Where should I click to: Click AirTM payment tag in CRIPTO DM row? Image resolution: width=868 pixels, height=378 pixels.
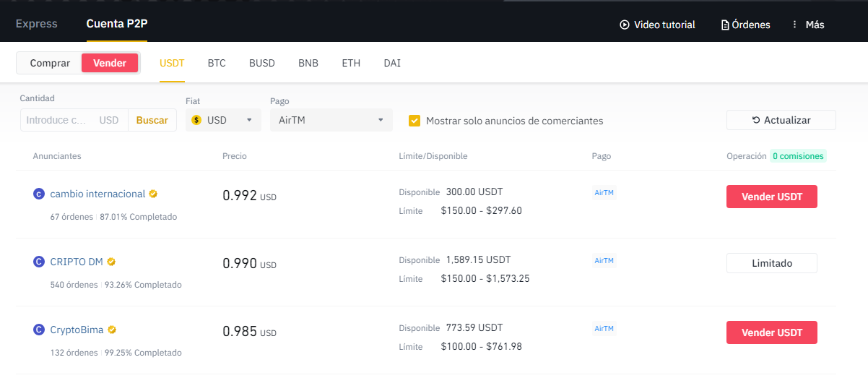604,260
